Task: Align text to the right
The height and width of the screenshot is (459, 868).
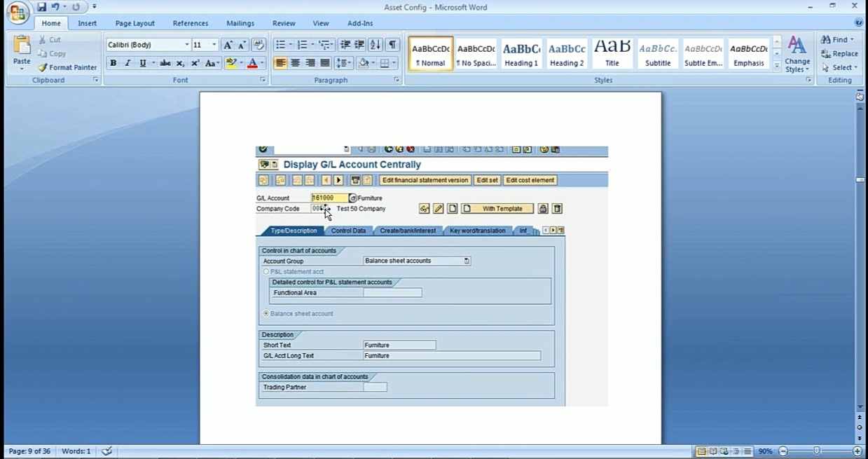Action: tap(310, 63)
